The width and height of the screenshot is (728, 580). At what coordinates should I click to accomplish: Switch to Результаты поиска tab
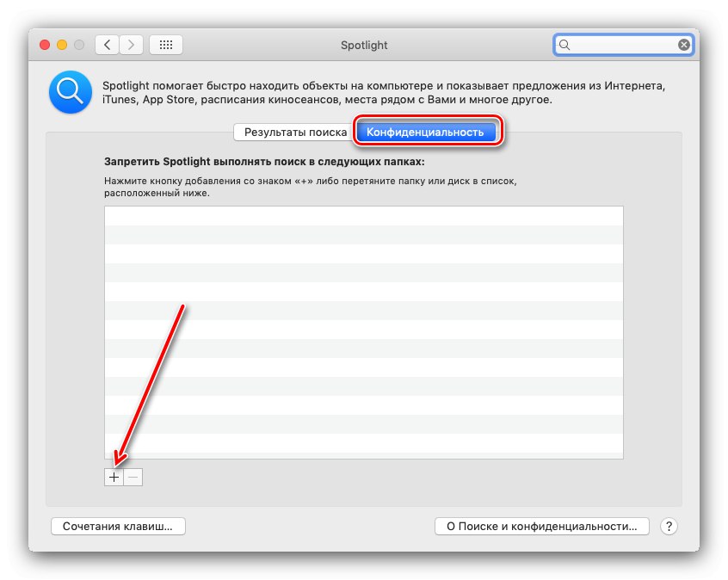(x=295, y=133)
